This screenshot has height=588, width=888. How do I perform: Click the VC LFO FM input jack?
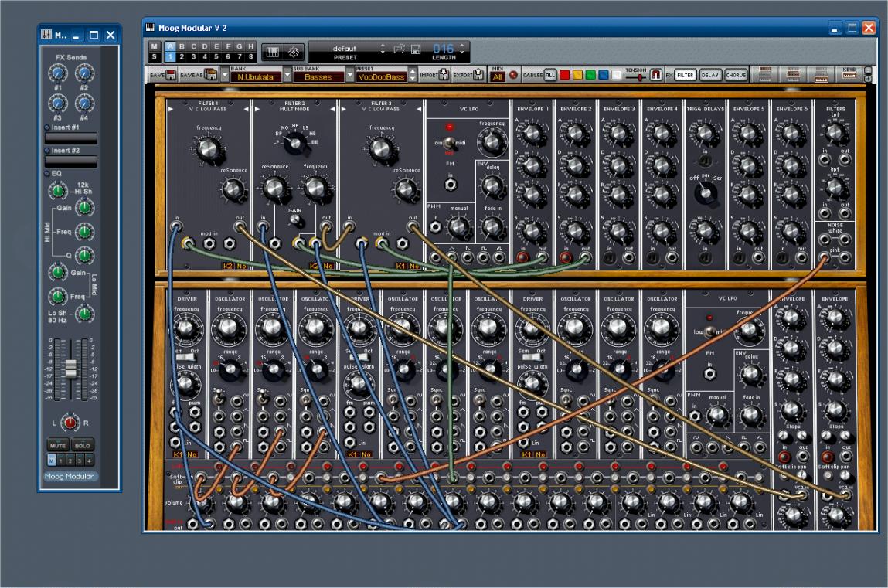(451, 184)
